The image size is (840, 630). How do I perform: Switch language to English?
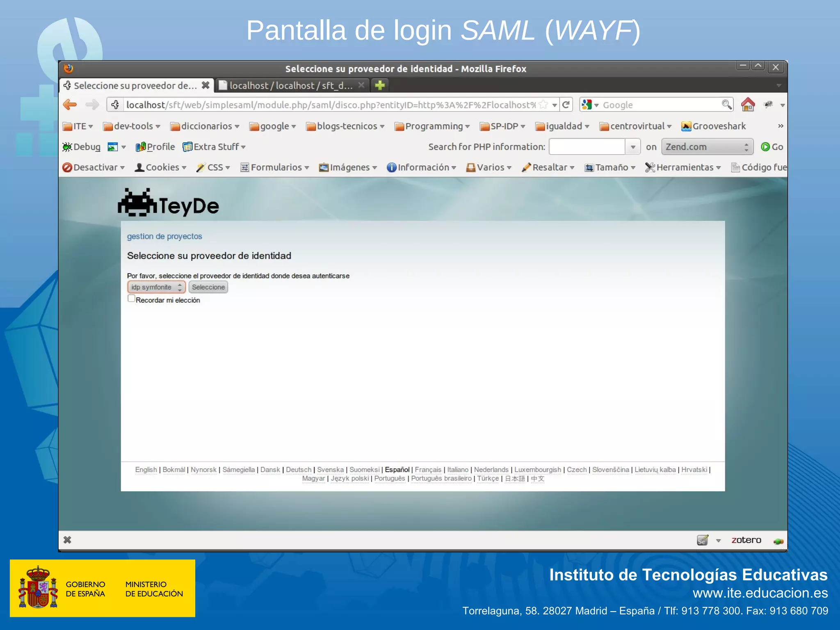pyautogui.click(x=146, y=470)
